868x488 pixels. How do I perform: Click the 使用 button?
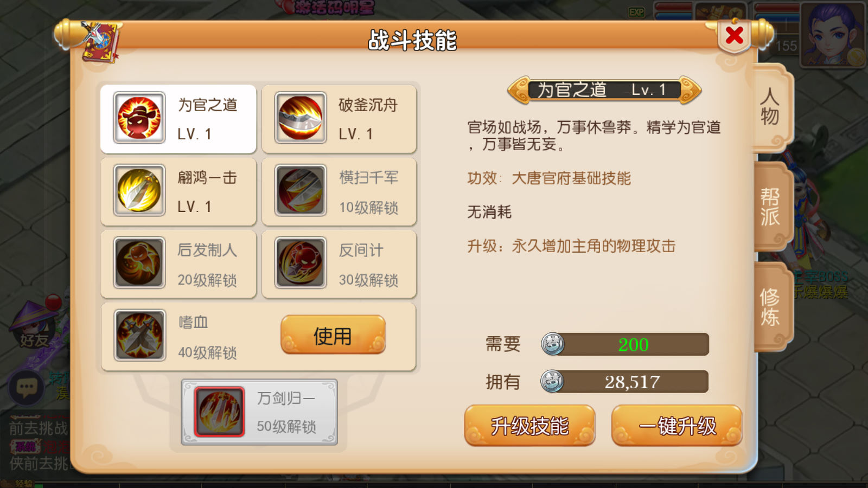[x=333, y=335]
